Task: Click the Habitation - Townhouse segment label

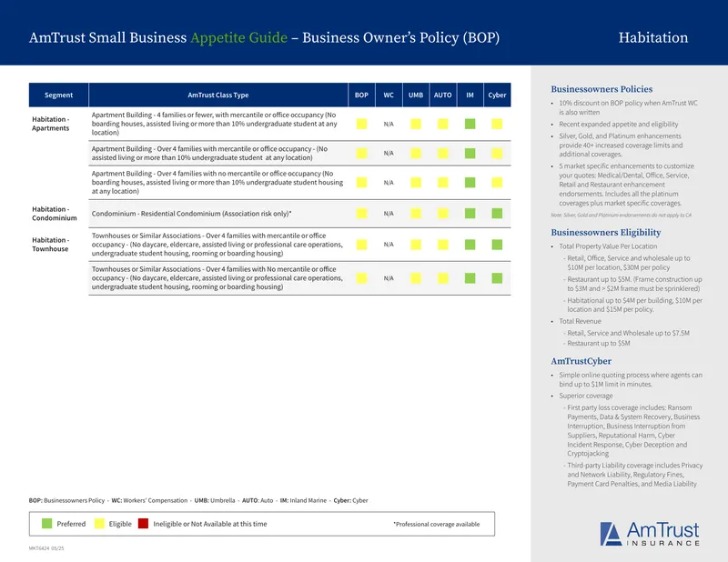Action: click(51, 244)
